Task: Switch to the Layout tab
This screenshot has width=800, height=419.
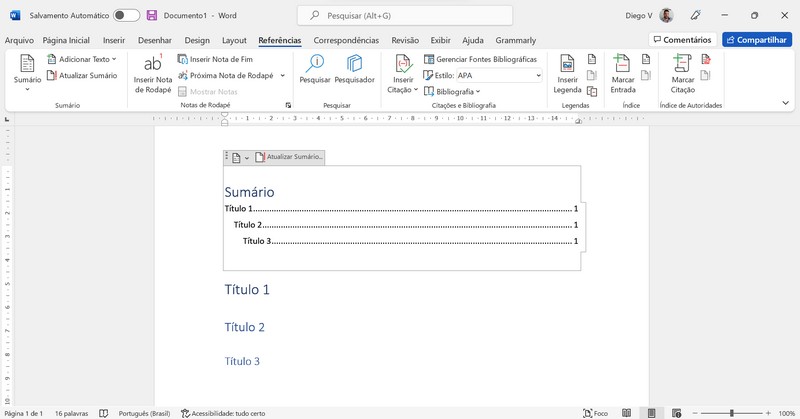Action: (x=234, y=40)
